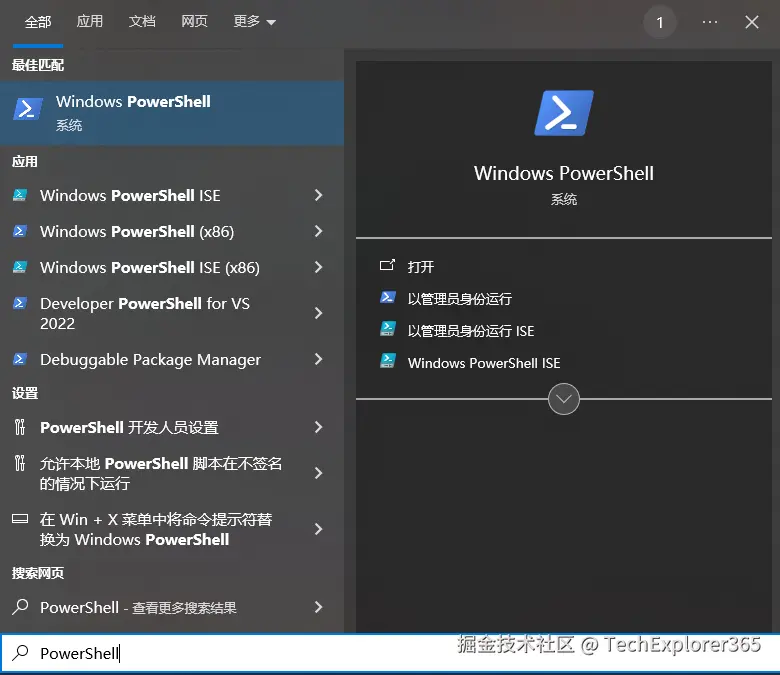
Task: Click the 允许本地 PowerShell 脚本 settings icon
Action: coord(20,463)
